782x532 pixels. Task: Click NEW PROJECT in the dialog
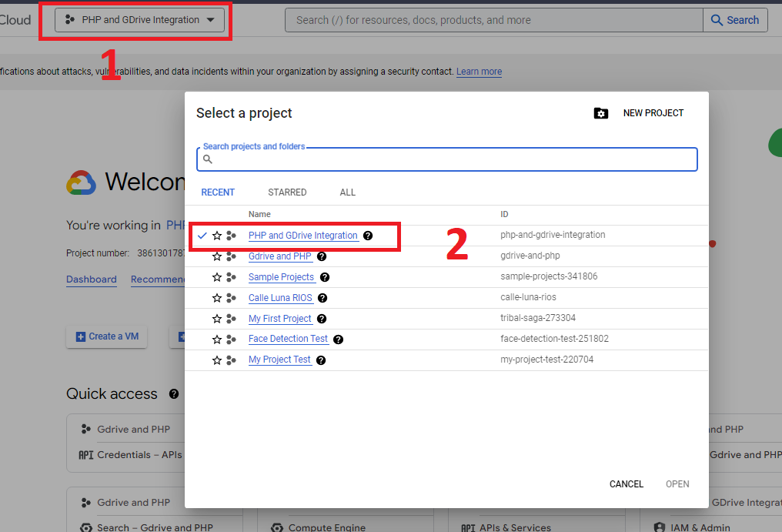point(653,113)
